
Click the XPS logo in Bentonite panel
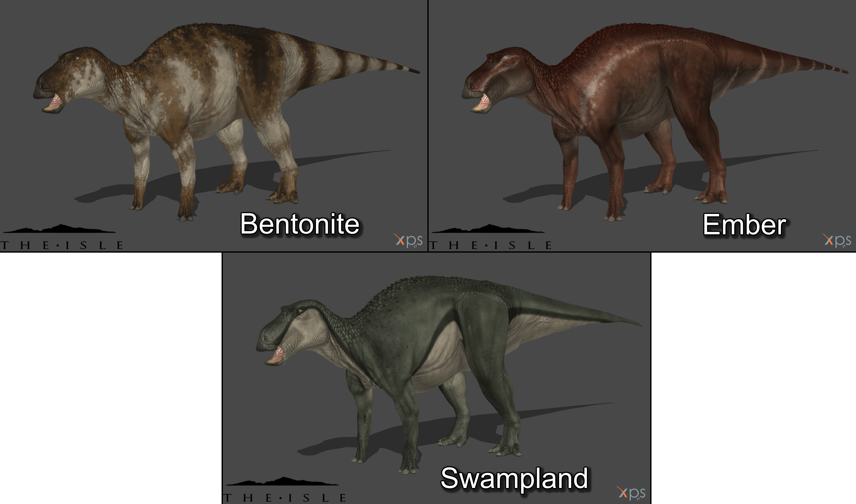(408, 241)
